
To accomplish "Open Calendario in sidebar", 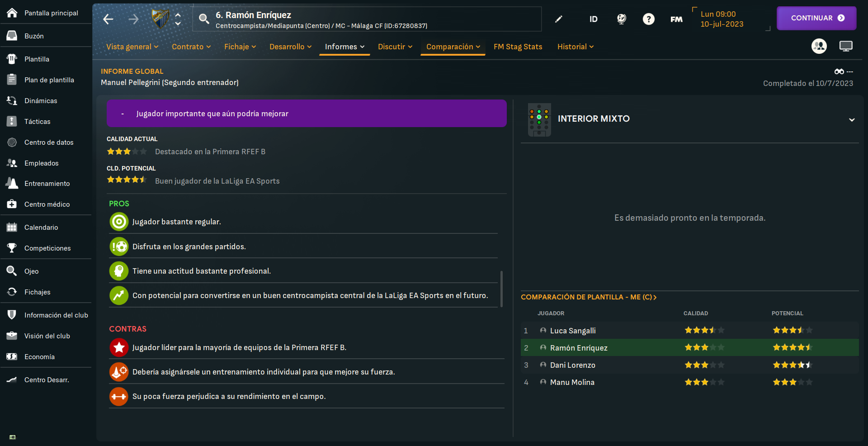I will coord(46,227).
